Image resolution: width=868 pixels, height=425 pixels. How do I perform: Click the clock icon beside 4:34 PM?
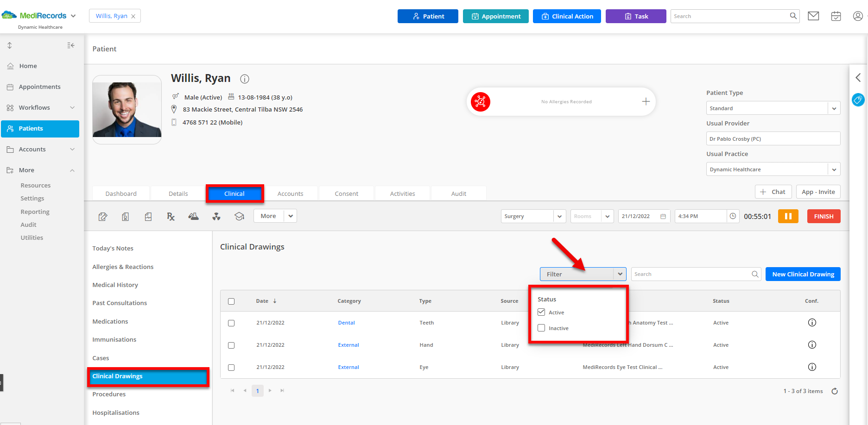[733, 216]
